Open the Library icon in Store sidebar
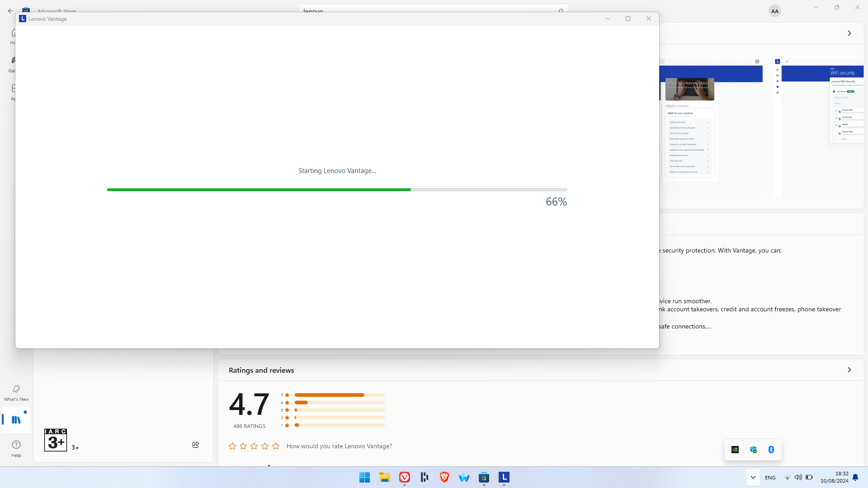This screenshot has width=868, height=488. pos(16,420)
